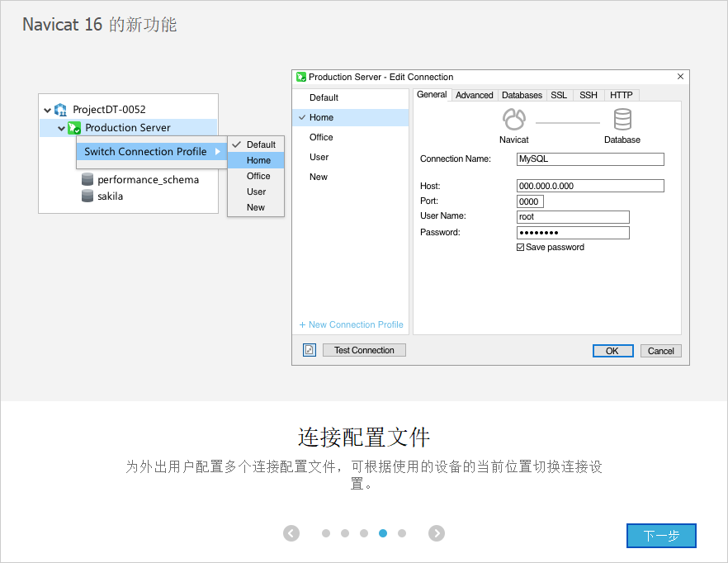Click the User Name field

pos(573,217)
